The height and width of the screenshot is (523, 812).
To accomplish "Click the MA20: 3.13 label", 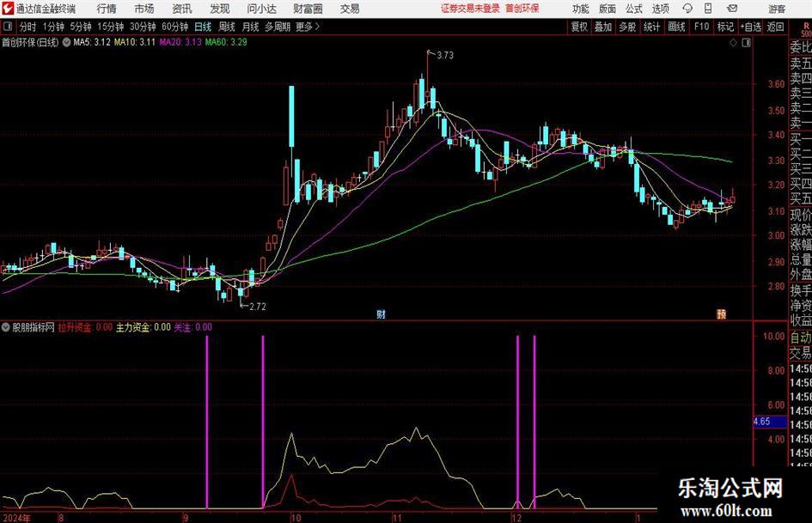I will [x=180, y=42].
